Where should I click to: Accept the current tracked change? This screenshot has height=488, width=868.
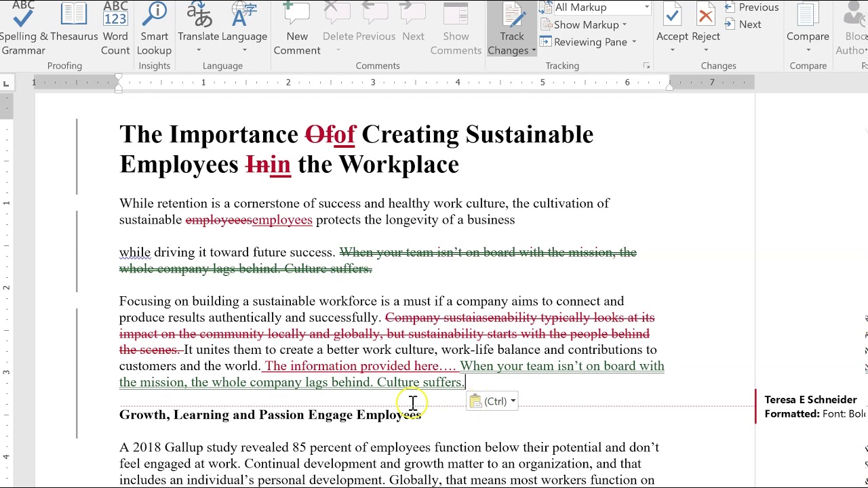point(672,22)
